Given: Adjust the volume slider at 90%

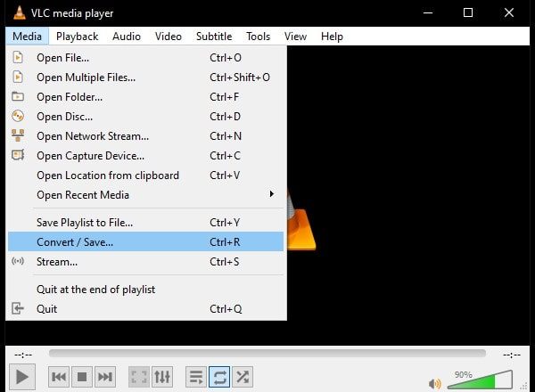Looking at the screenshot, I should pyautogui.click(x=480, y=380).
